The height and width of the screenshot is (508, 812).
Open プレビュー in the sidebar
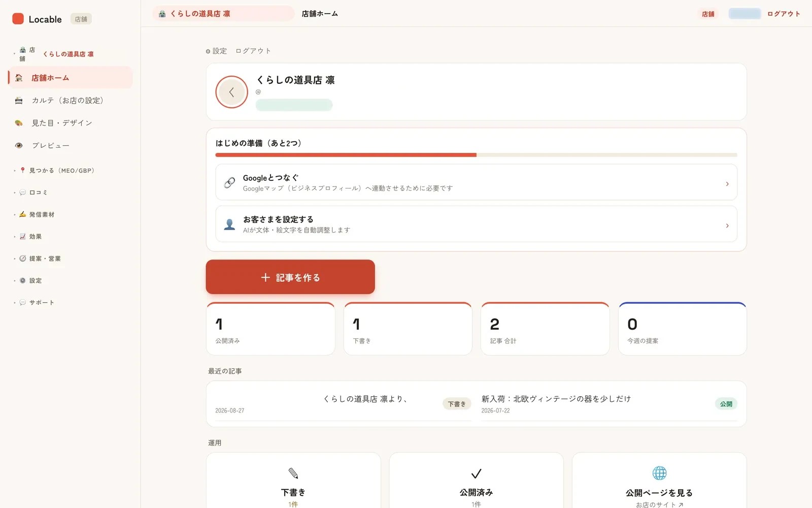[x=71, y=145]
